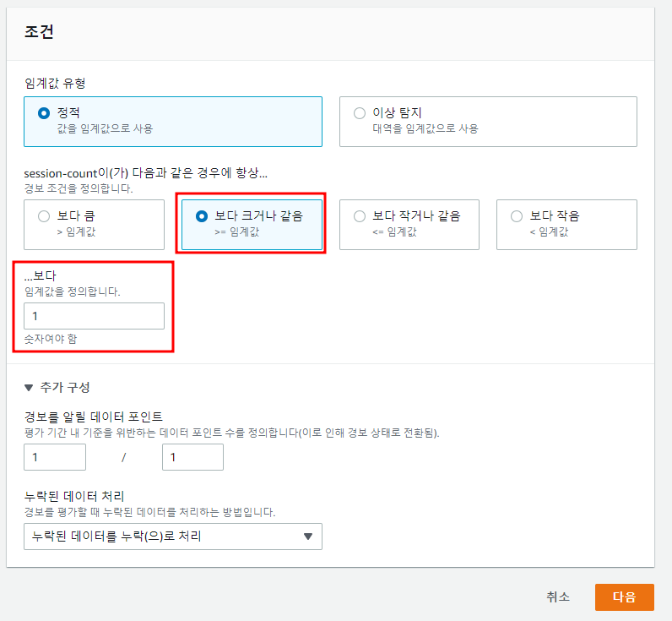Image resolution: width=672 pixels, height=621 pixels.
Task: Select the 이상 탐지 threshold type radio
Action: pos(359,113)
